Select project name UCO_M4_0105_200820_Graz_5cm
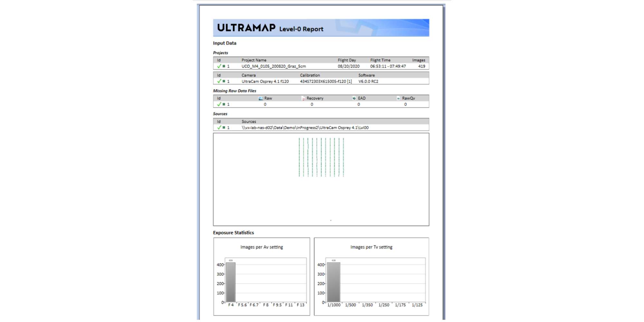This screenshot has width=644, height=322. pyautogui.click(x=274, y=66)
